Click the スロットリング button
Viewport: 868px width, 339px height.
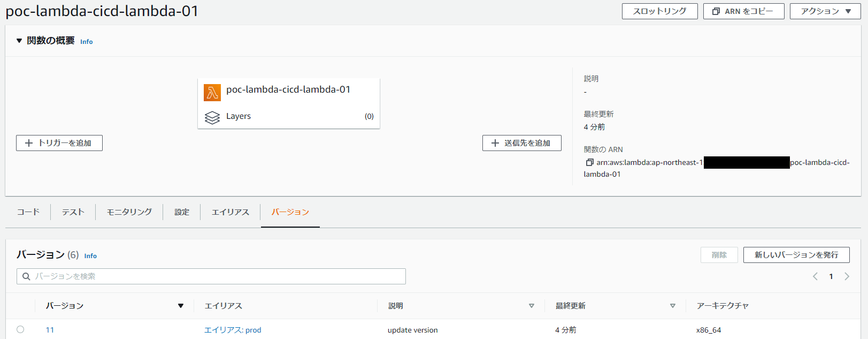660,11
